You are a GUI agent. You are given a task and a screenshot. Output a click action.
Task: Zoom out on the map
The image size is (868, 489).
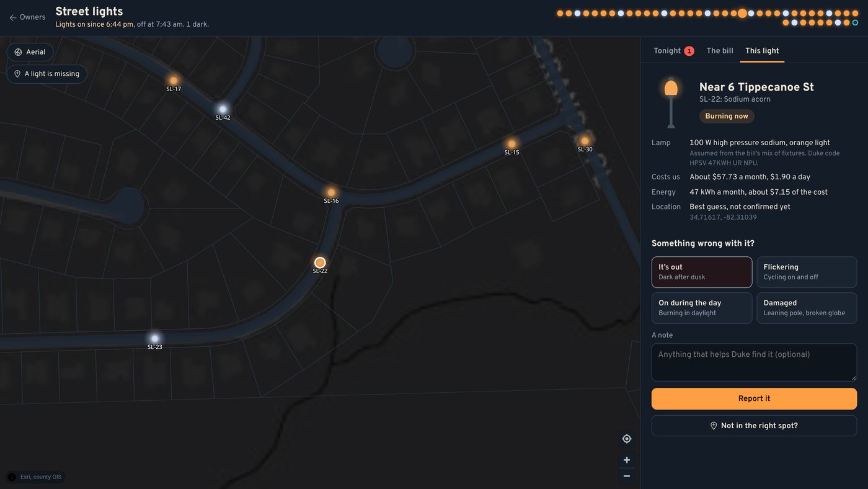coord(627,476)
